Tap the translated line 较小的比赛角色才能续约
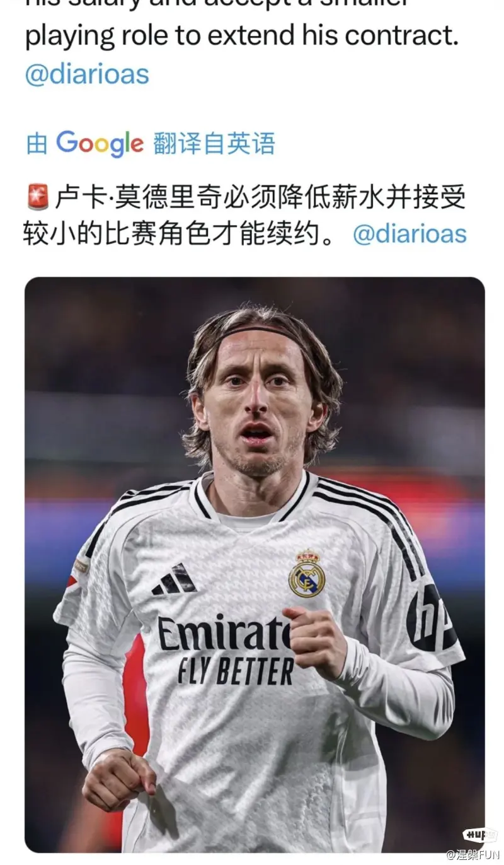This screenshot has width=504, height=865. coord(184,234)
